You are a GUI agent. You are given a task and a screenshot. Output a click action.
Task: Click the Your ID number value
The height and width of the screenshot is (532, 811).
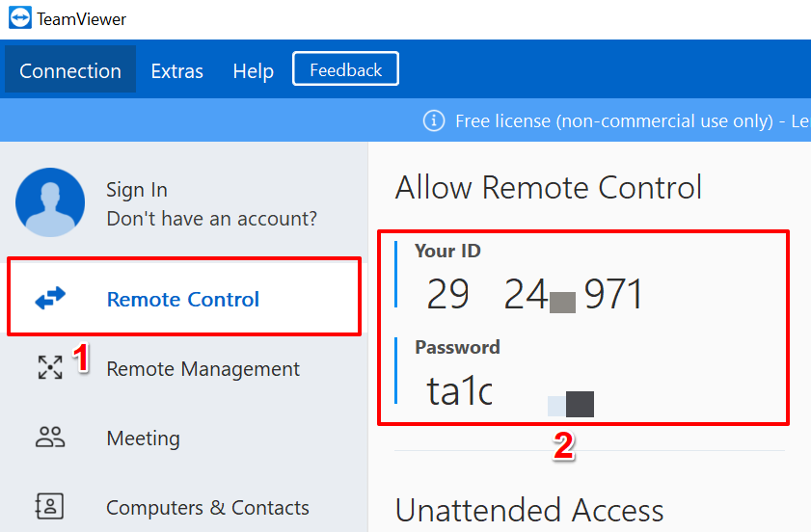(535, 294)
